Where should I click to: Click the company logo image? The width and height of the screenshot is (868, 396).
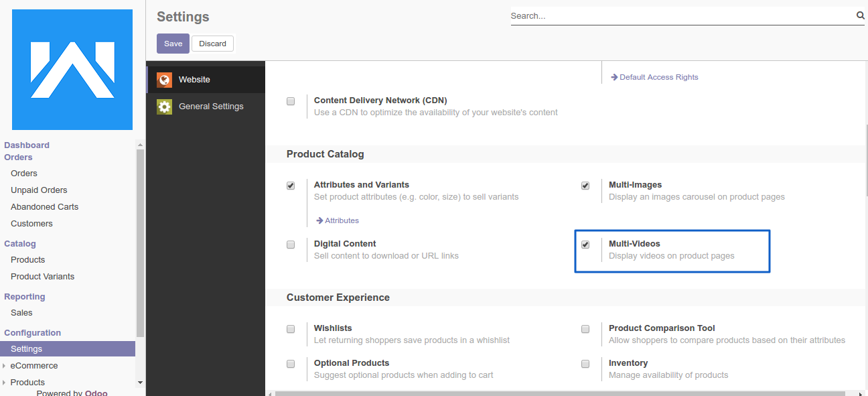(x=72, y=70)
